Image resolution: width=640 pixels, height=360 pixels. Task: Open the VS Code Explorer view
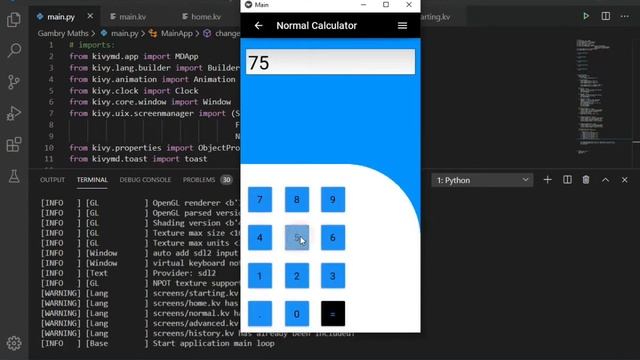[14, 19]
